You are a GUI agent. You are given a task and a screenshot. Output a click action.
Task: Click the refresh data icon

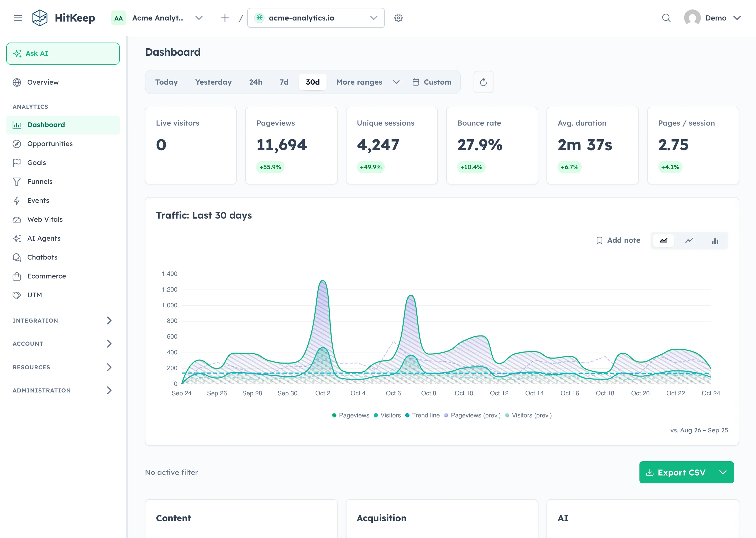tap(483, 82)
